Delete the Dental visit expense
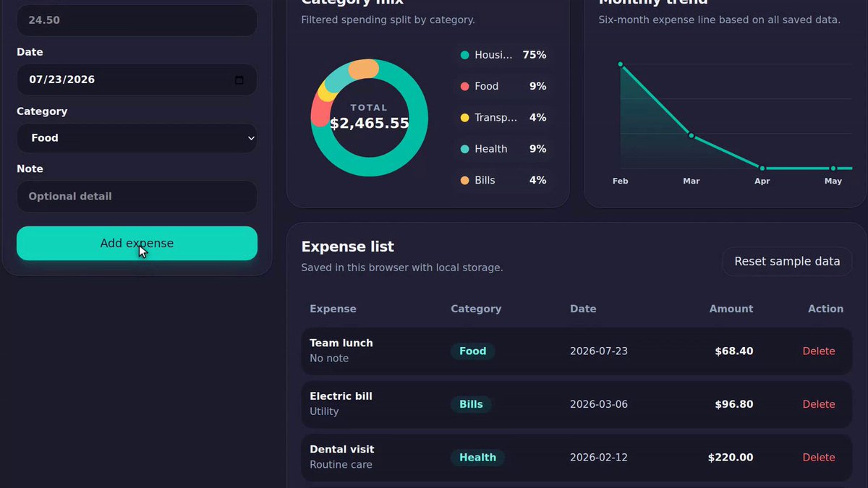Screen dimensions: 868x488 click(819, 458)
